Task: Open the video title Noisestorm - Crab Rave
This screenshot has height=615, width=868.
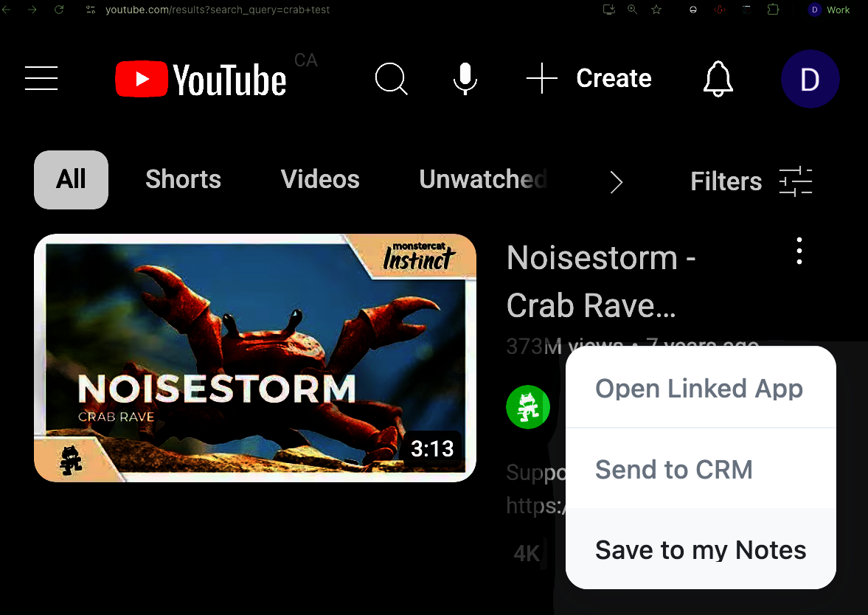Action: tap(600, 282)
